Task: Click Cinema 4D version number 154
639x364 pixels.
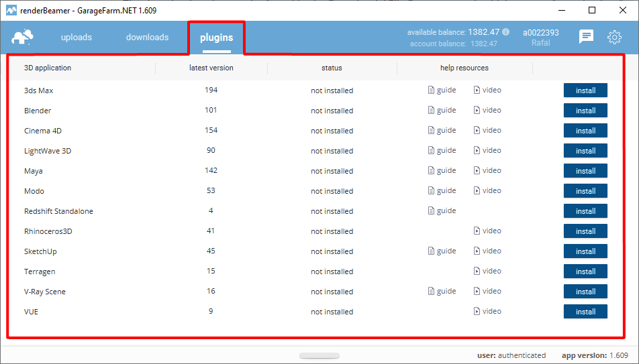Action: [211, 130]
